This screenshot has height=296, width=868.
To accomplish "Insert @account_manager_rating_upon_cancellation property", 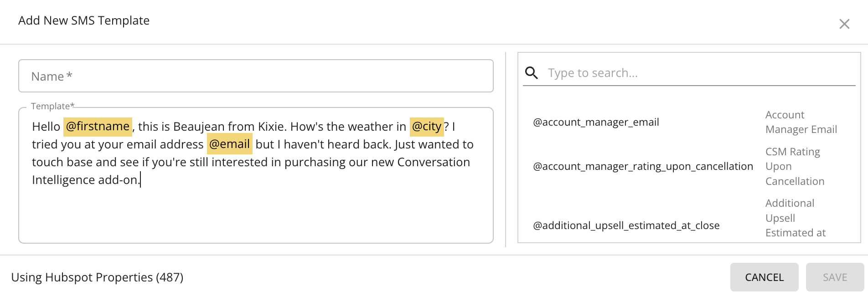I will (x=643, y=166).
